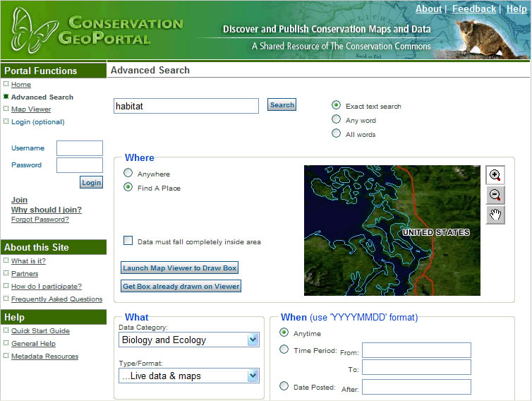Select the Time Period radio button
The image size is (532, 401).
[x=284, y=349]
